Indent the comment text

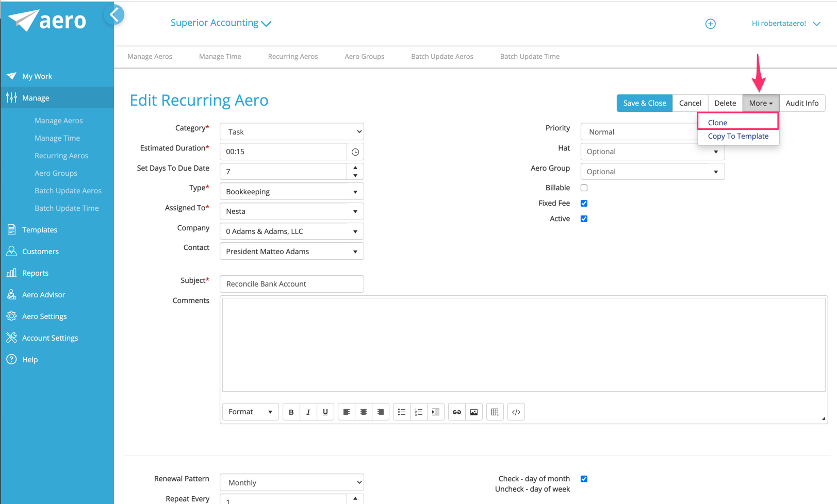(x=436, y=412)
